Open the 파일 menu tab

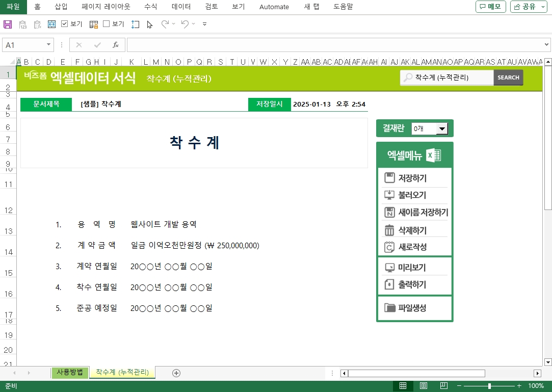[13, 7]
